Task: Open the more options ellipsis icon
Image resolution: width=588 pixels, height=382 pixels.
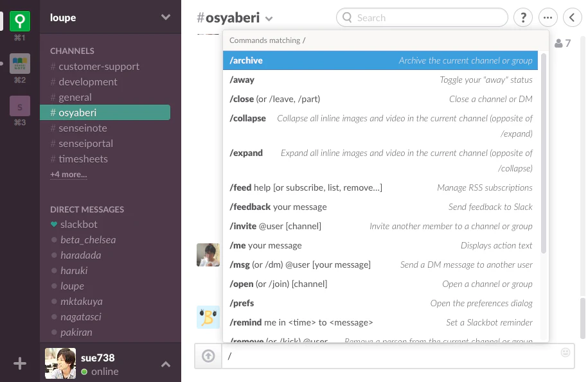Action: coord(548,17)
